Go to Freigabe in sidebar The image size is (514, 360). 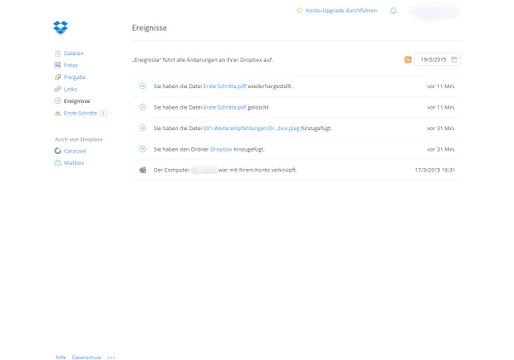point(75,77)
